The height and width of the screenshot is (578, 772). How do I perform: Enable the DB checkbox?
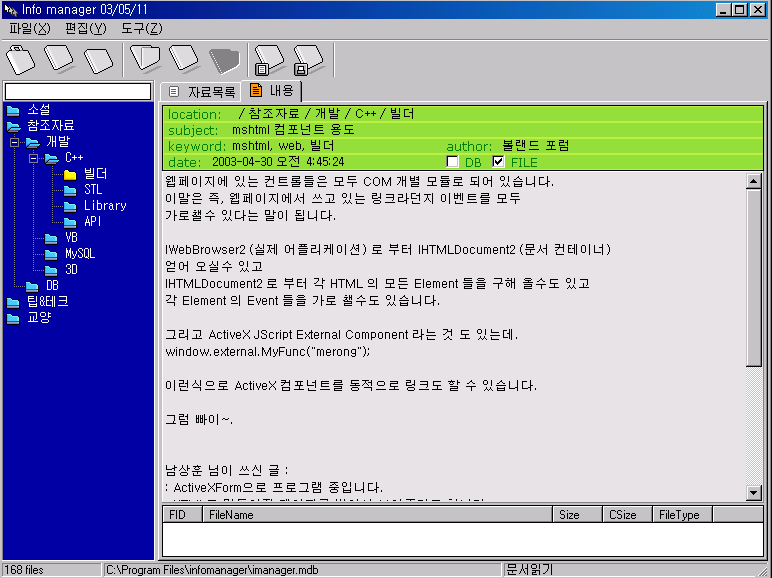click(452, 162)
